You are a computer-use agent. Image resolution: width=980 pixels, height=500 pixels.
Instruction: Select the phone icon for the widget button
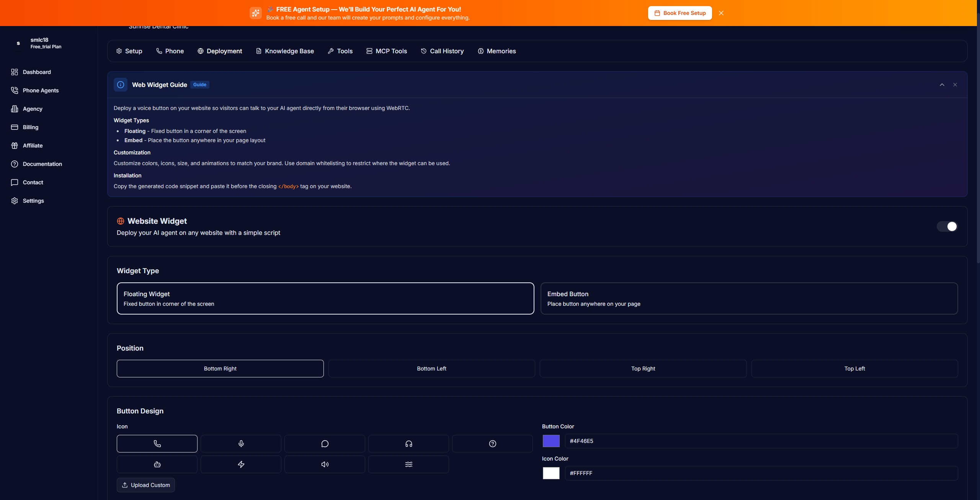pyautogui.click(x=157, y=443)
